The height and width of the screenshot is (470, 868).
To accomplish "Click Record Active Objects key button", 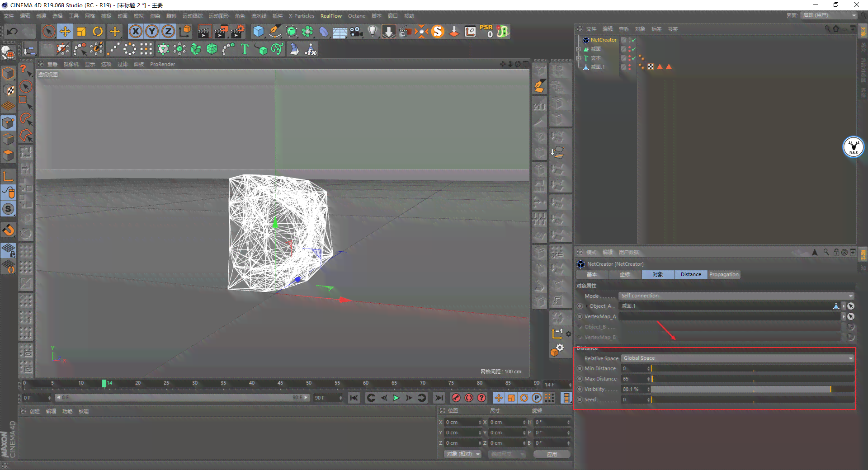I will (x=456, y=398).
